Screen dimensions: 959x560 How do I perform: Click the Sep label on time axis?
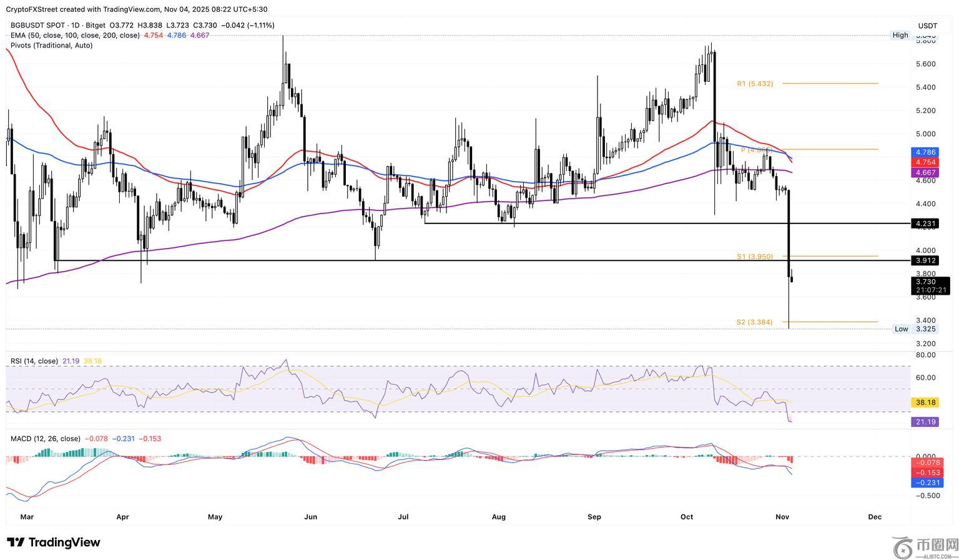tap(594, 517)
